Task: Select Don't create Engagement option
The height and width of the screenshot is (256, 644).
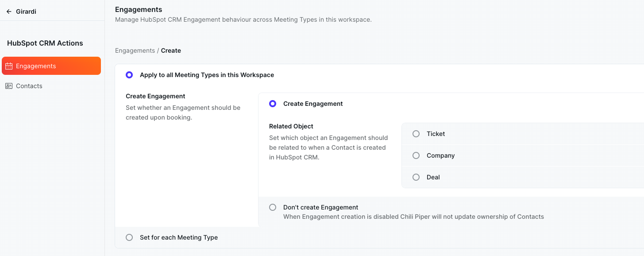Action: (273, 207)
